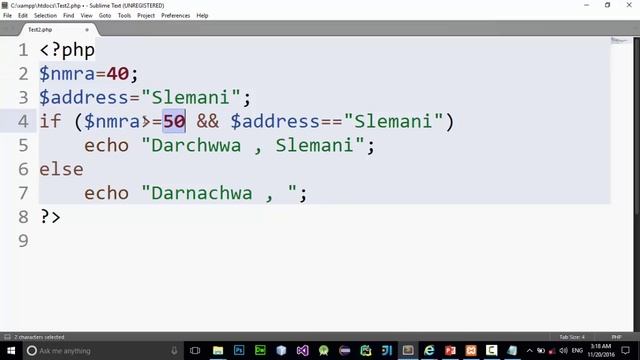The height and width of the screenshot is (360, 640).
Task: Open the blue J app in the taskbar
Action: 387,351
